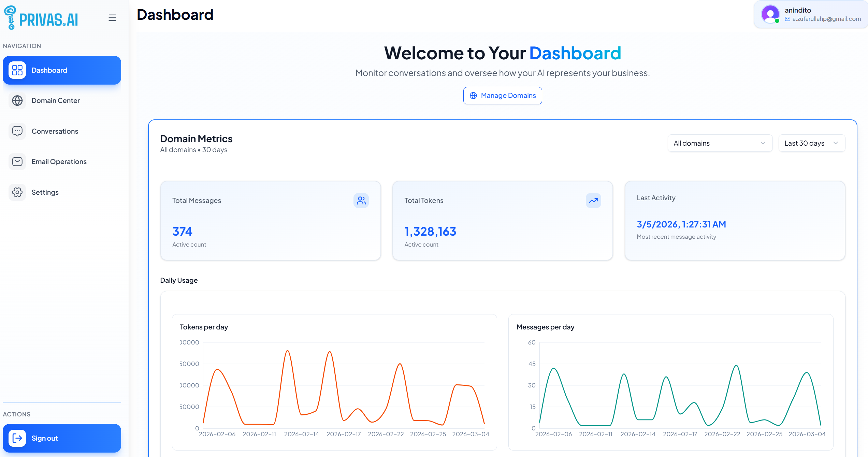
Task: Open the All domains dropdown
Action: pyautogui.click(x=720, y=143)
